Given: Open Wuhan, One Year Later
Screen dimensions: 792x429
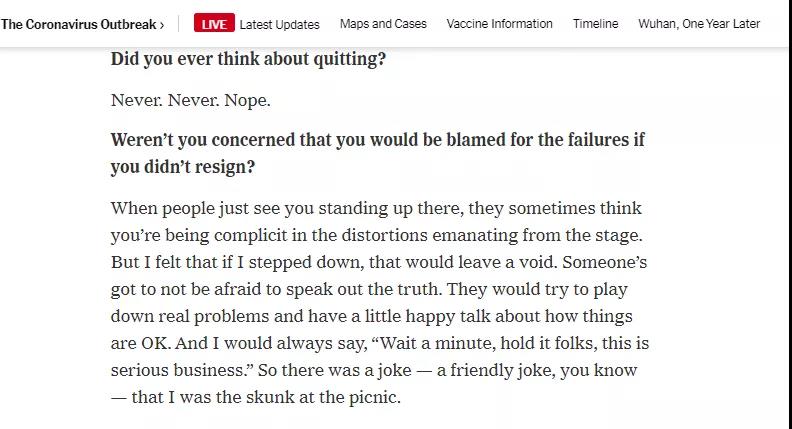Looking at the screenshot, I should pyautogui.click(x=699, y=24).
